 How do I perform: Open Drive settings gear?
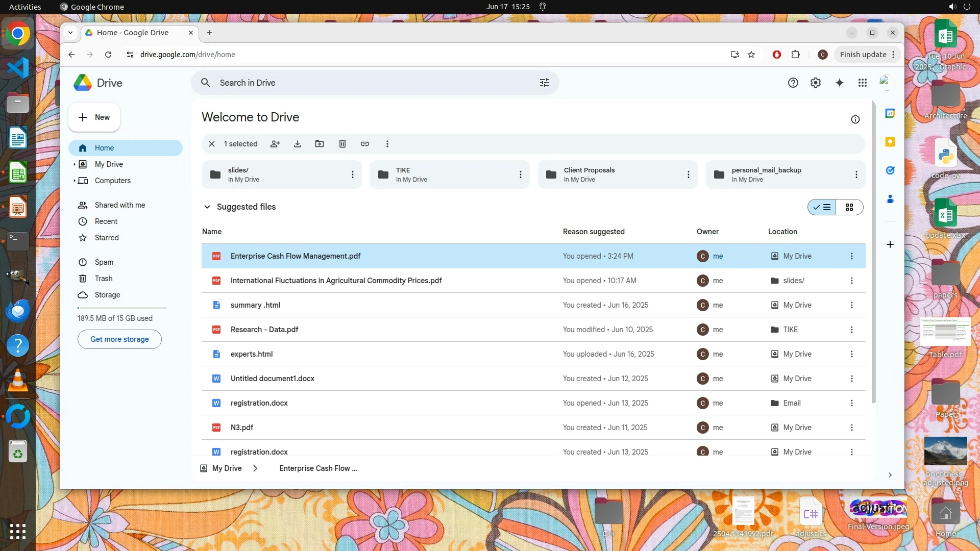pyautogui.click(x=816, y=83)
